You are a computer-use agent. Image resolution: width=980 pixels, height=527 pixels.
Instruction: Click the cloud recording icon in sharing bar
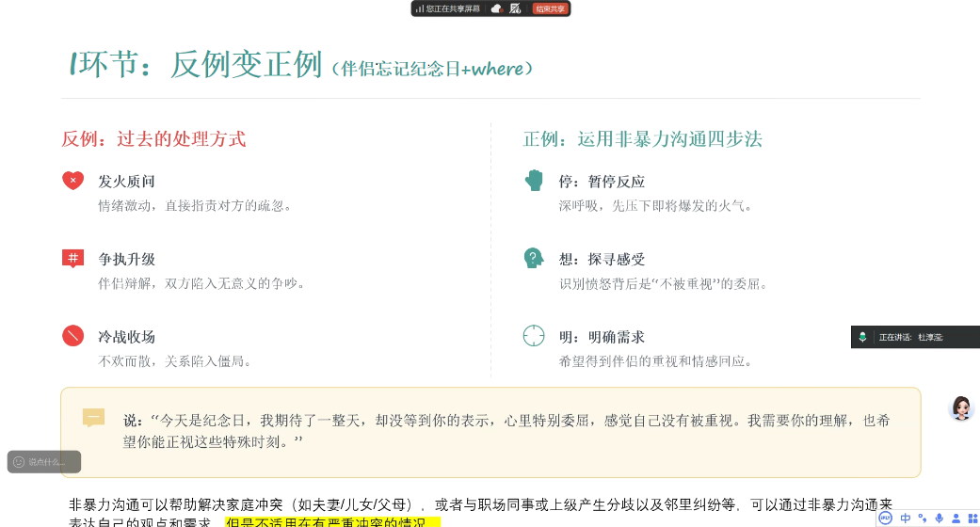click(x=497, y=8)
